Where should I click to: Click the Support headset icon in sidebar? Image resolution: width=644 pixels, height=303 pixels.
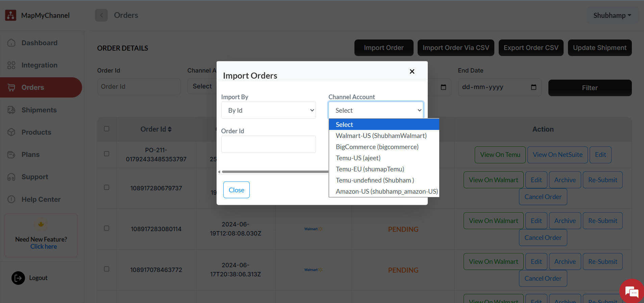pyautogui.click(x=11, y=177)
